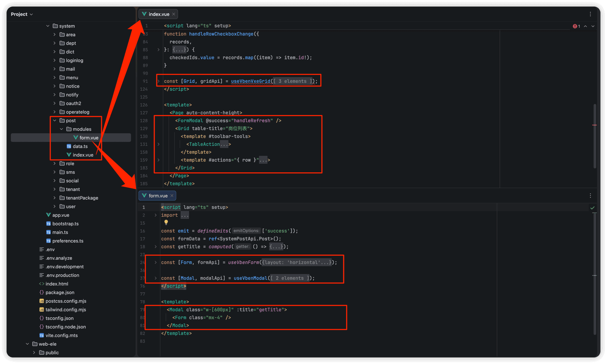This screenshot has height=364, width=607.
Task: Expand the dept folder chevron
Action: [55, 43]
